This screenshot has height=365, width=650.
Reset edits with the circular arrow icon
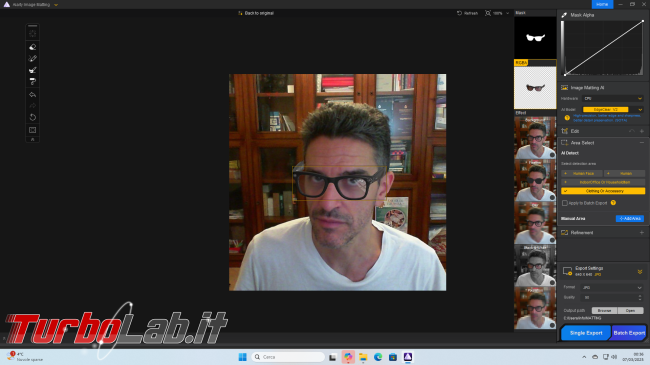point(32,117)
